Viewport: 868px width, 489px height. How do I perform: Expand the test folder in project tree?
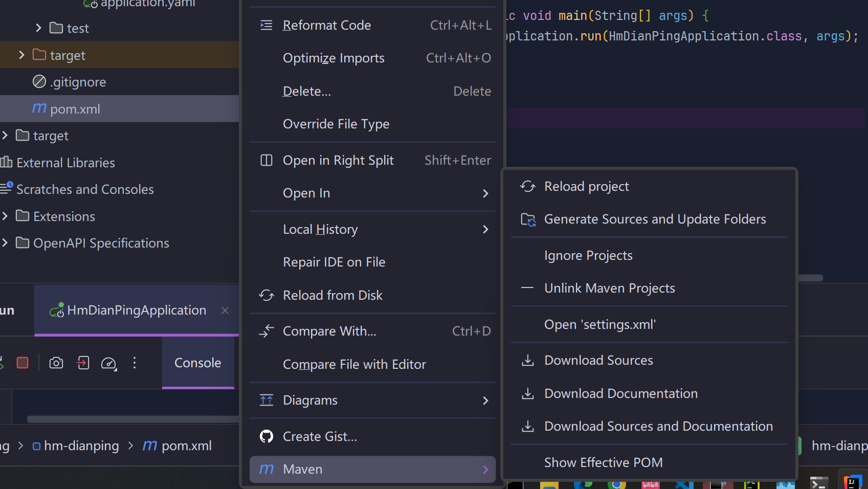click(x=38, y=28)
